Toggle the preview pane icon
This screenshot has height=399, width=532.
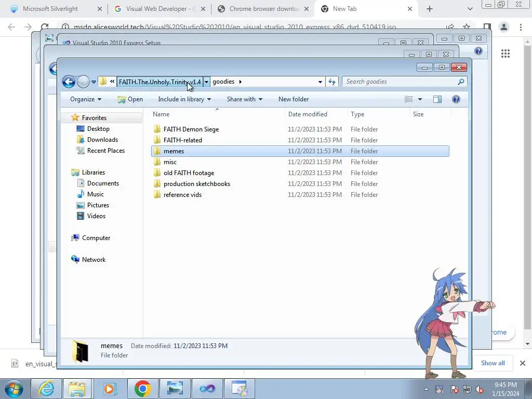click(437, 99)
